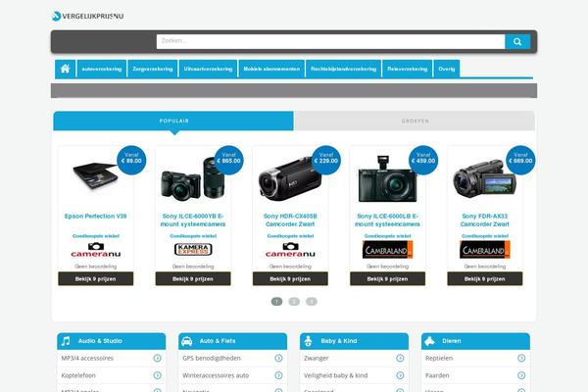Open Sony FDR-AX33 Camcorder Zwart link
Image resolution: width=588 pixels, height=392 pixels.
tap(485, 220)
